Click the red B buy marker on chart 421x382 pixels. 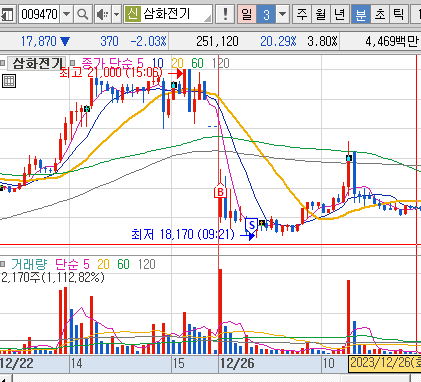[x=220, y=192]
